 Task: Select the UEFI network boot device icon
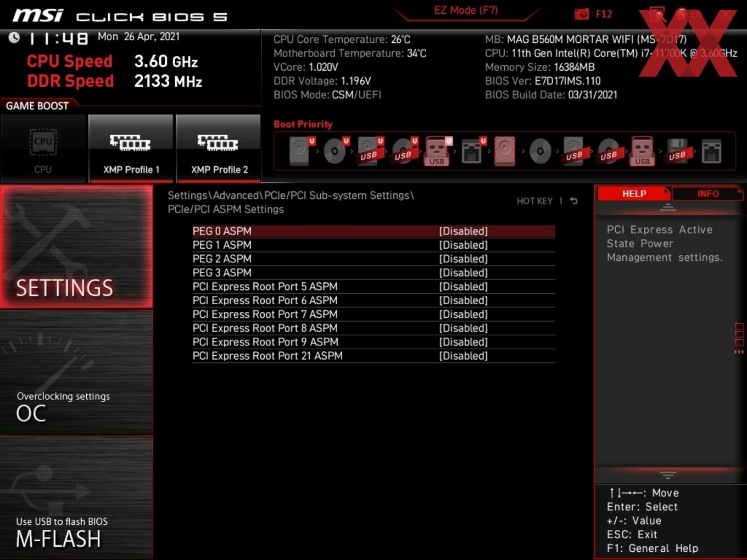(472, 151)
